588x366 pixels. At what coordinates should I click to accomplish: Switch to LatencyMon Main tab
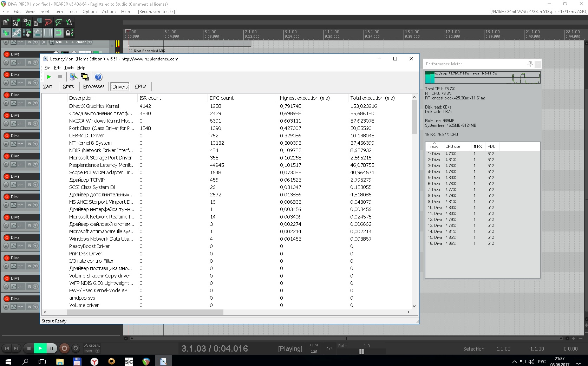47,86
